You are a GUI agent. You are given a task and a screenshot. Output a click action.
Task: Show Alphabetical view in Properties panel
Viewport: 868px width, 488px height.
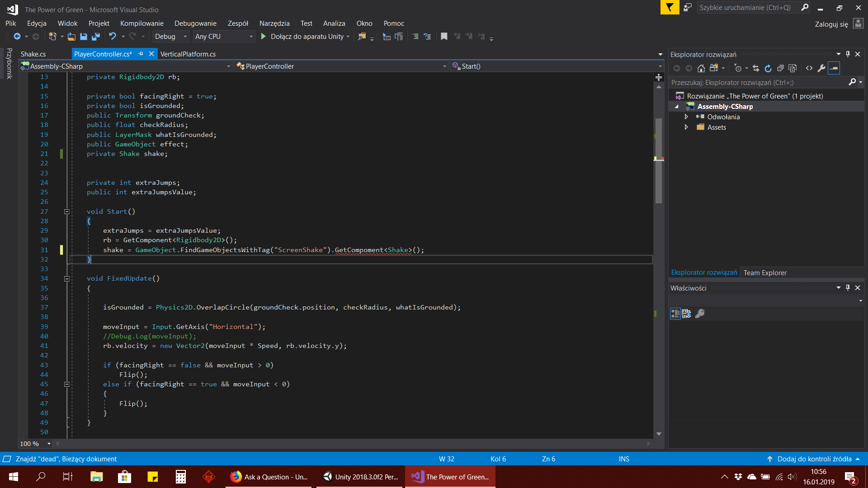coord(686,314)
